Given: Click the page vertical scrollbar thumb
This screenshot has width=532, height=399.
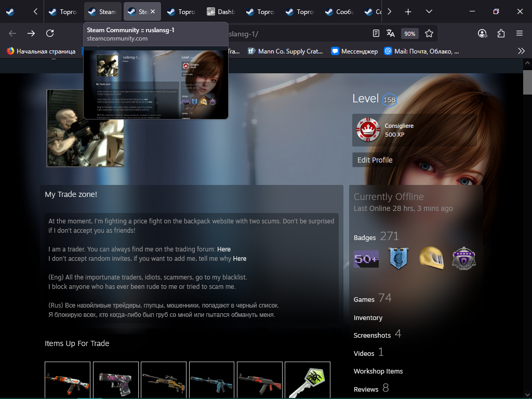Looking at the screenshot, I should tap(527, 82).
